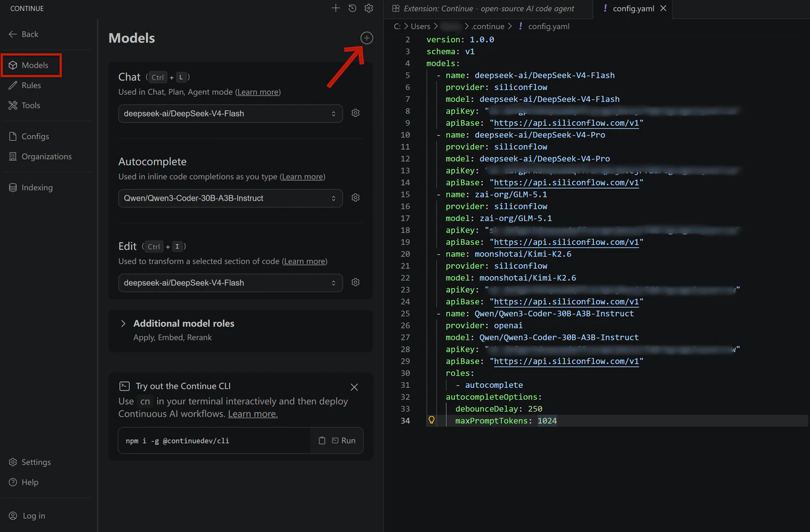Click the 'model: moonshotai/Kimi-K2.6' line
810x532 pixels.
click(511, 278)
